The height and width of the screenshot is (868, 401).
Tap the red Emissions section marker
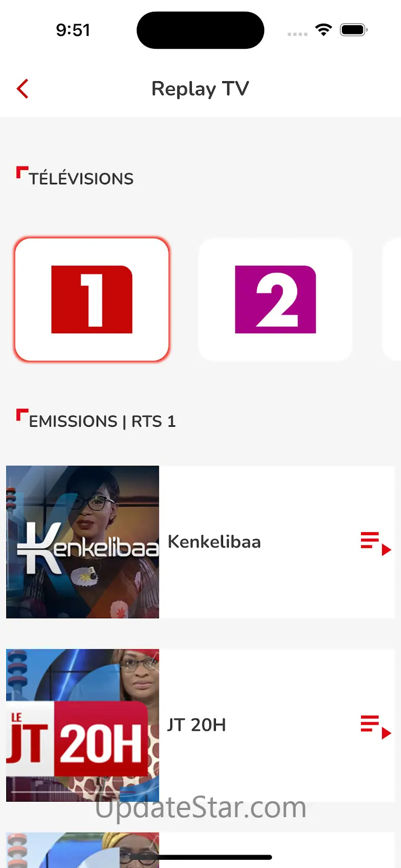(22, 414)
